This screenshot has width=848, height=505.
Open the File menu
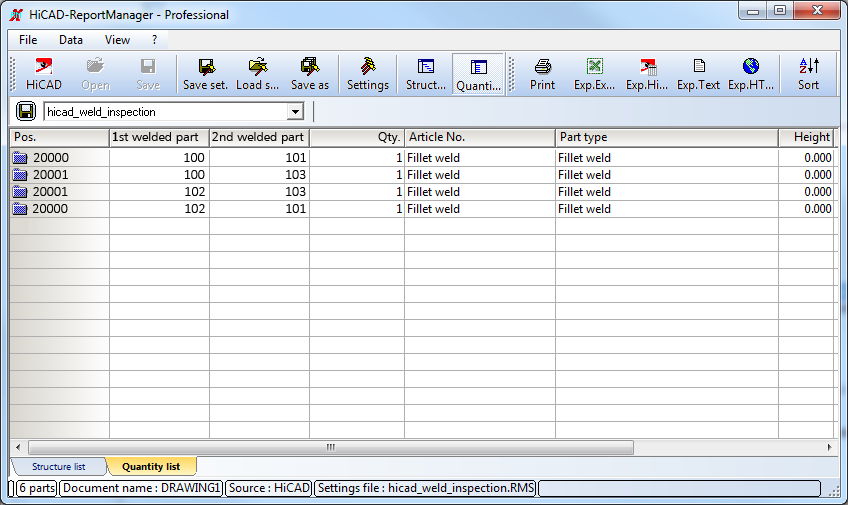(x=28, y=40)
